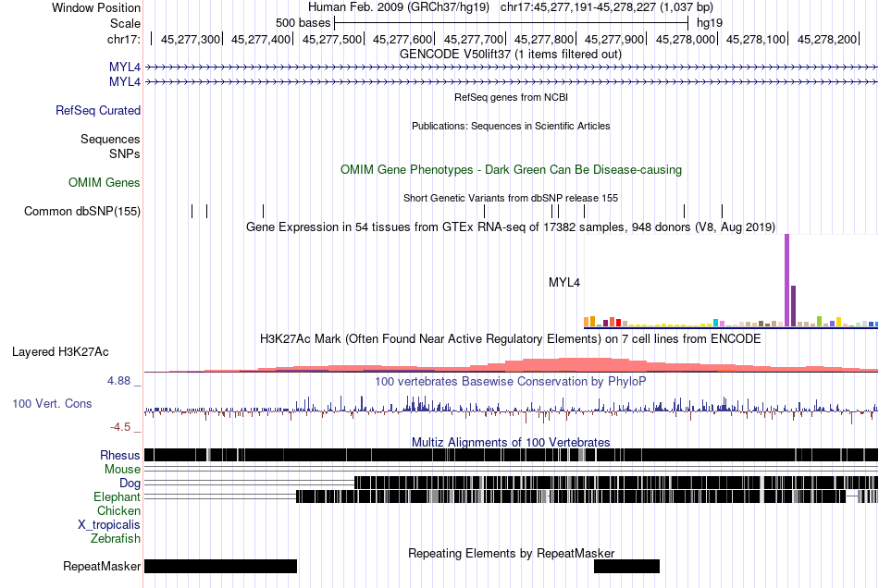Click the RefSeq genes from NCBI title
Viewport: 879px width, 588px height.
point(512,97)
